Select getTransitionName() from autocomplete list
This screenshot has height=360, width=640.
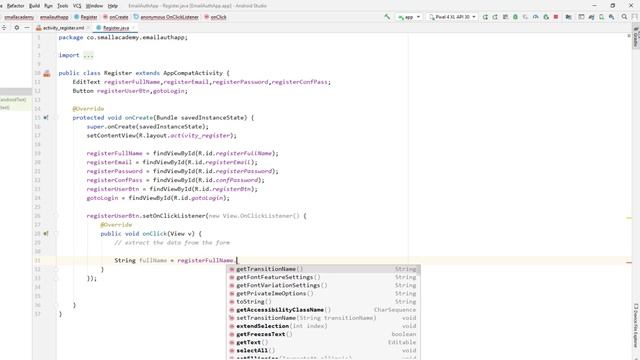(x=323, y=269)
